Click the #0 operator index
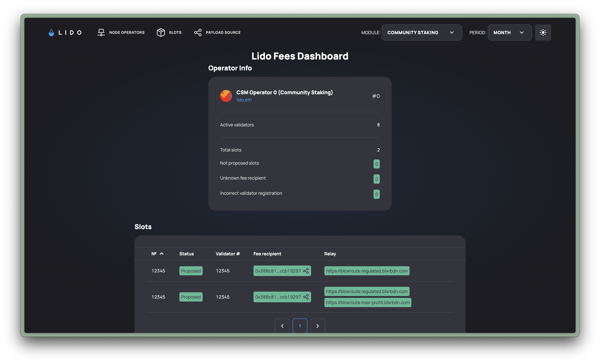600x364 pixels. (376, 96)
